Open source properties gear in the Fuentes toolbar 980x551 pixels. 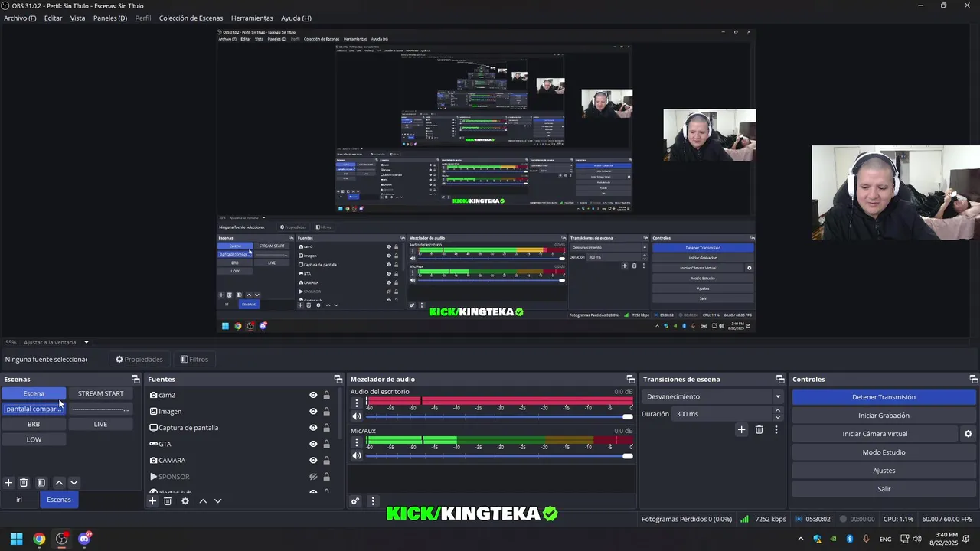(185, 501)
